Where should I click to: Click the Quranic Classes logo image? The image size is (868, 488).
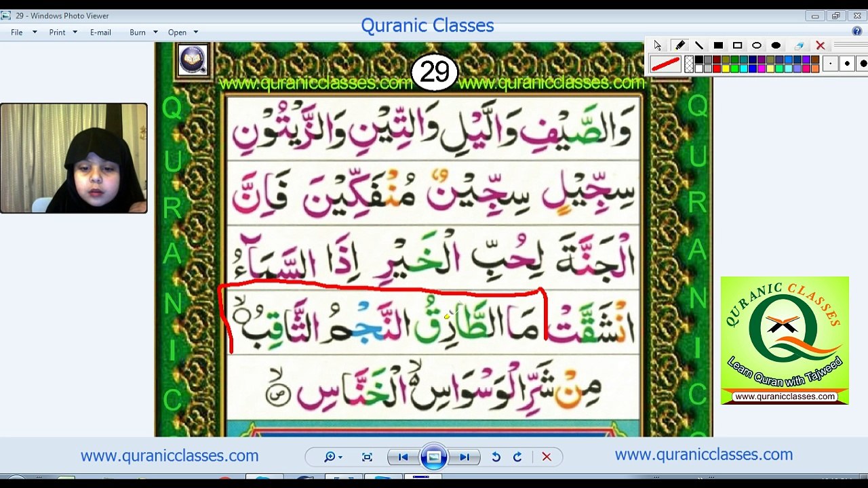tap(785, 340)
